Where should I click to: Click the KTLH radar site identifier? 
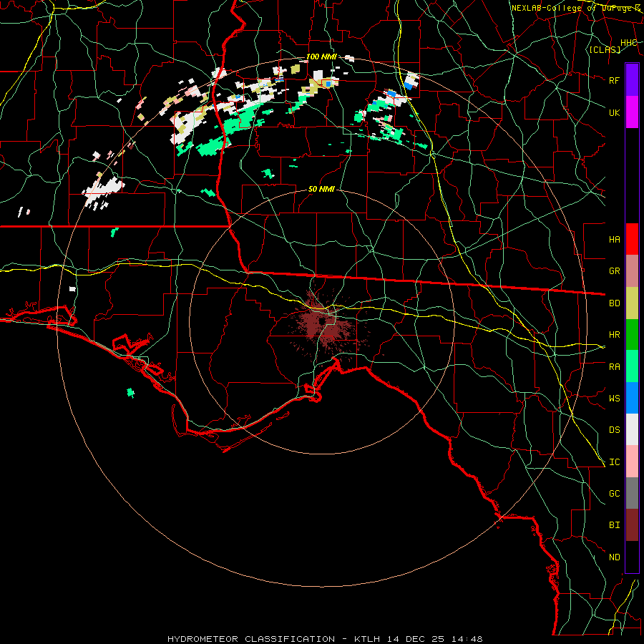pyautogui.click(x=367, y=639)
